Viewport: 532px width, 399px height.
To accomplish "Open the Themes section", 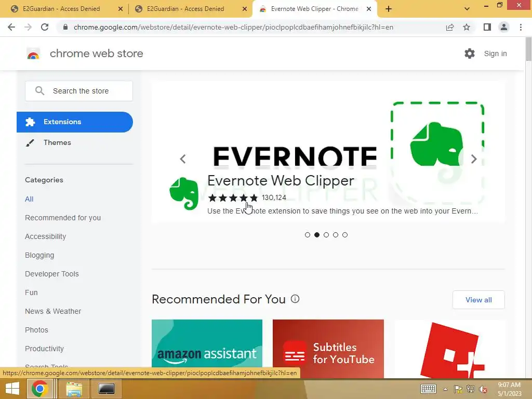I will pyautogui.click(x=57, y=142).
